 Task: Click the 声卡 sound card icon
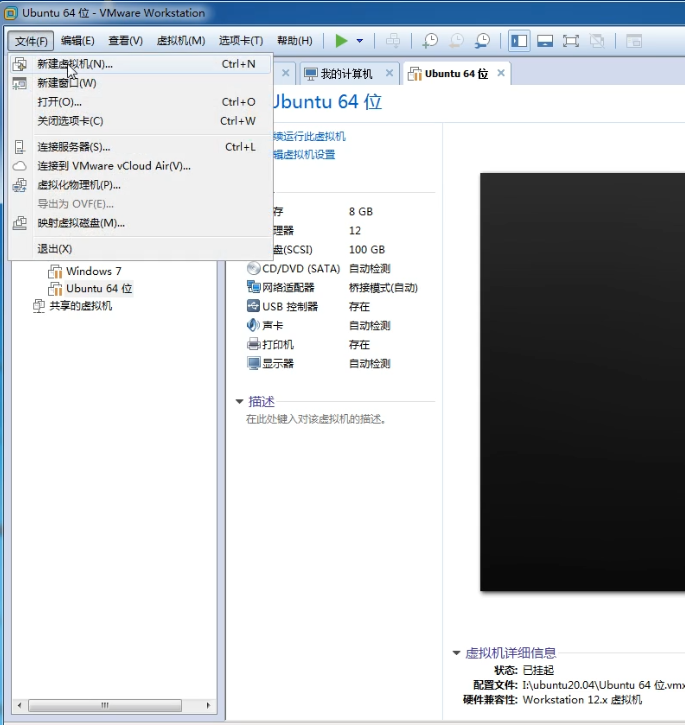(x=253, y=325)
